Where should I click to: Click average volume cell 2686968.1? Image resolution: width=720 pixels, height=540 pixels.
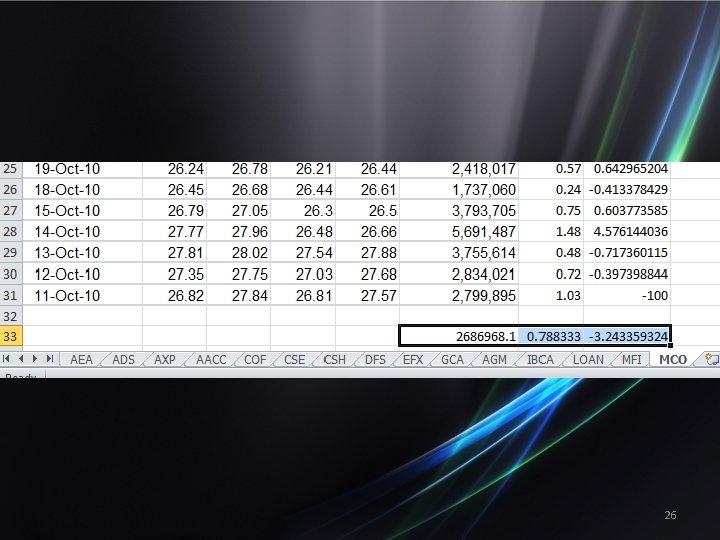(459, 336)
